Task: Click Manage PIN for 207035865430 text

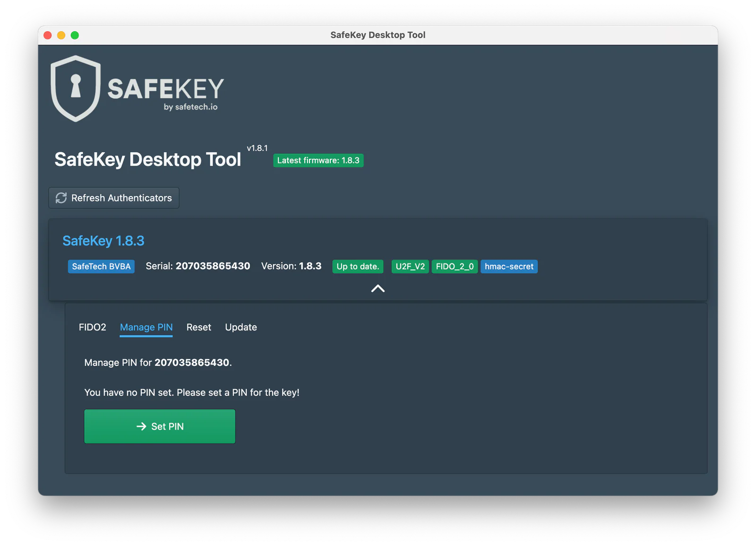Action: (x=158, y=363)
